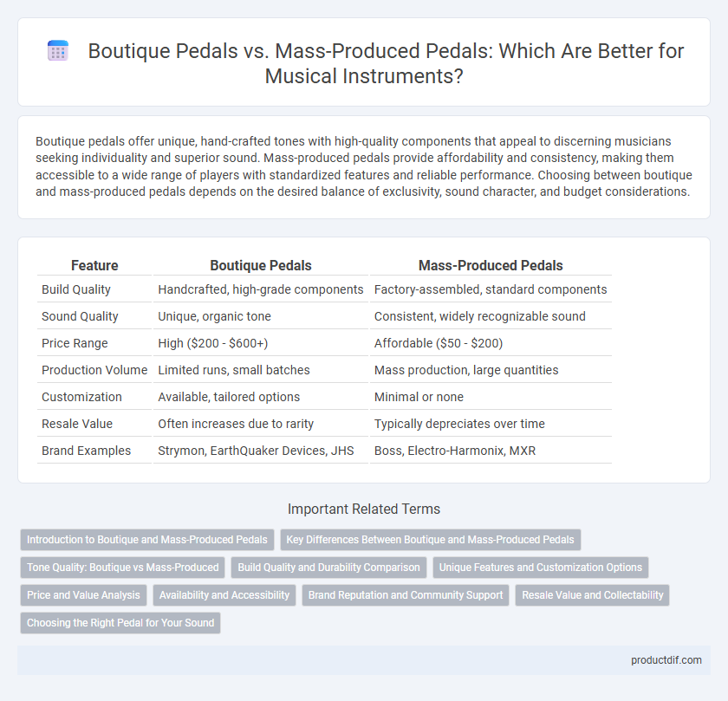The image size is (728, 701).
Task: Open Brand Reputation and Community Support tag
Action: click(x=406, y=595)
